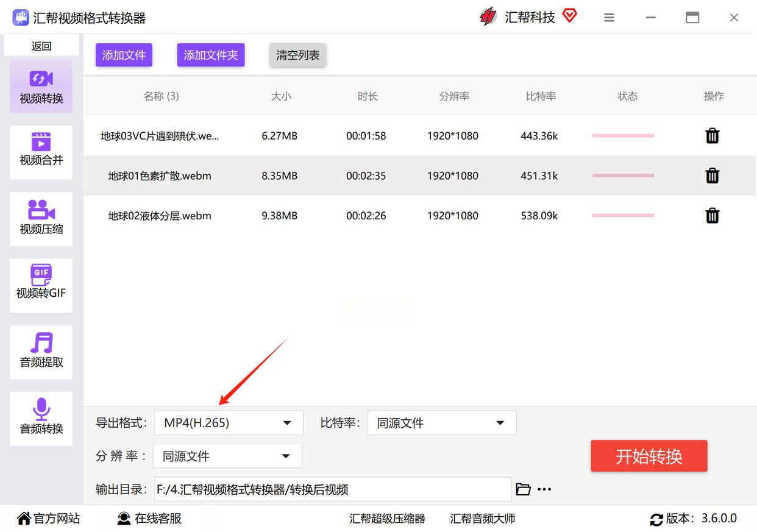Check for updates via refresh version icon
Image resolution: width=757 pixels, height=532 pixels.
point(656,519)
